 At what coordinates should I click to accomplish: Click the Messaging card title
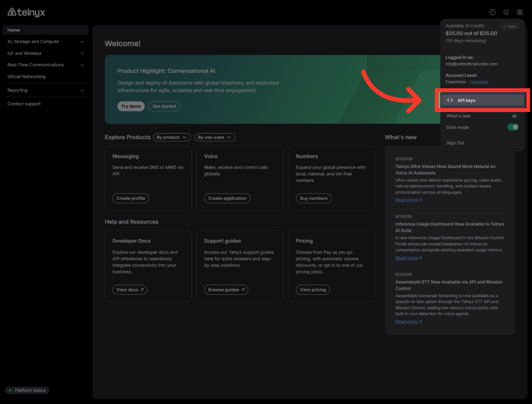click(126, 156)
